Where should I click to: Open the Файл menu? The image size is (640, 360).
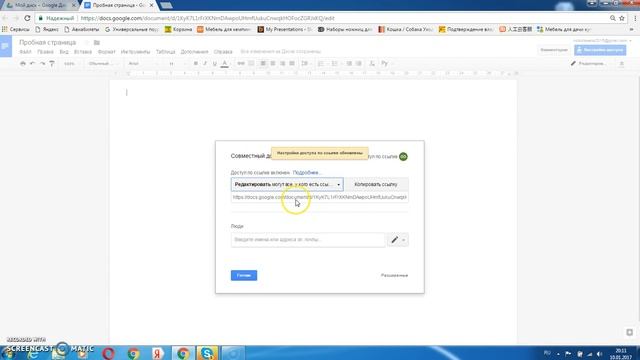(25, 52)
